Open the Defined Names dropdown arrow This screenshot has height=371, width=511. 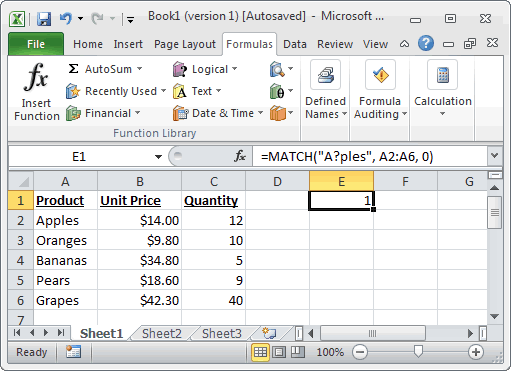coord(344,114)
